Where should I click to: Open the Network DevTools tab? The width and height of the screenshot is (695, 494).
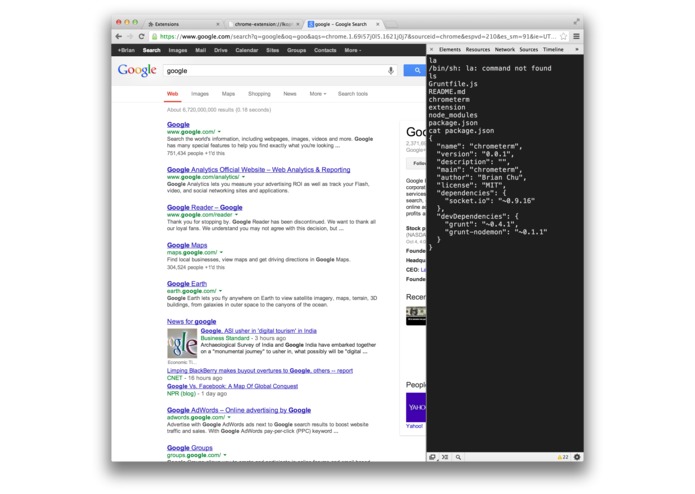pos(505,50)
